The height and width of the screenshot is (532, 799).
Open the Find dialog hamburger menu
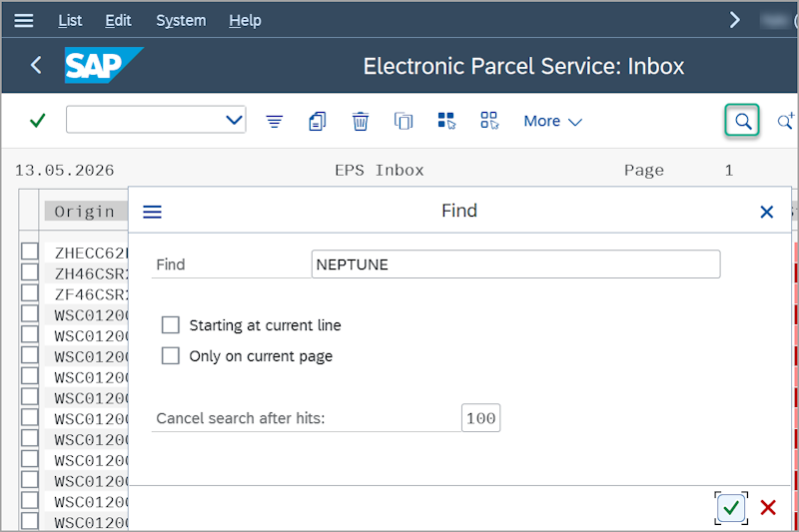coord(153,212)
